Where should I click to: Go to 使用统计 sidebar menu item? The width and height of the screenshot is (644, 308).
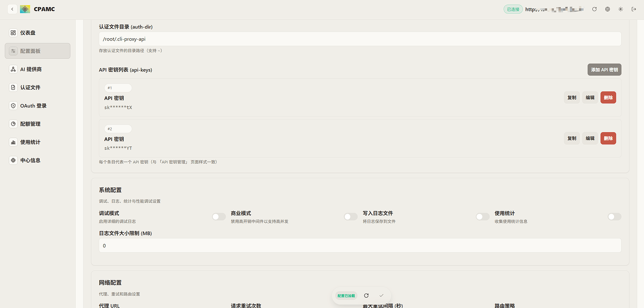[x=38, y=142]
